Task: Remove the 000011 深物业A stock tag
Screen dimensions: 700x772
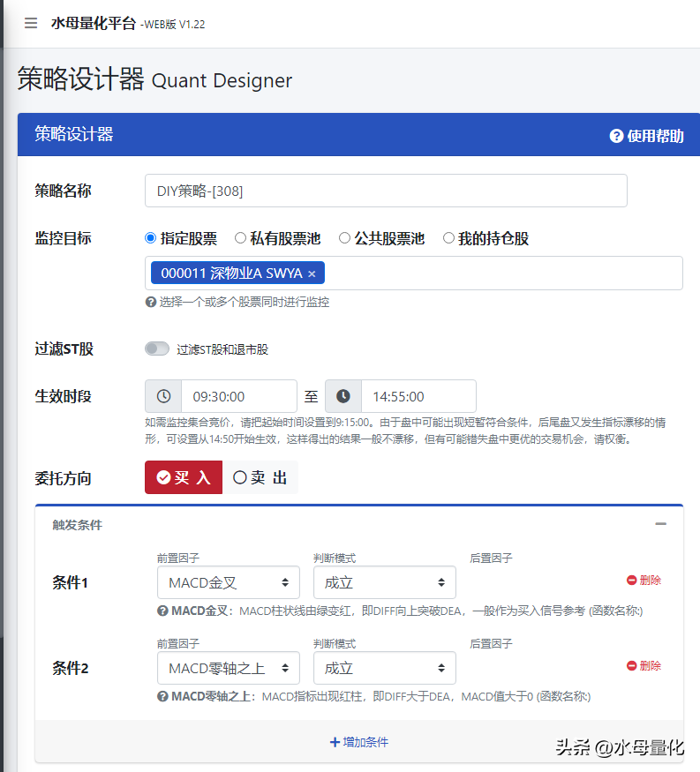Action: tap(312, 274)
